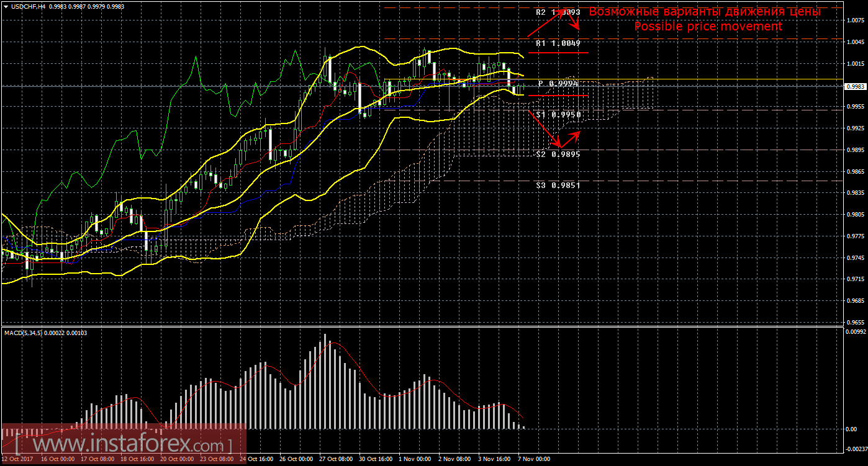Click the 0.9685 price scale value

[x=855, y=302]
